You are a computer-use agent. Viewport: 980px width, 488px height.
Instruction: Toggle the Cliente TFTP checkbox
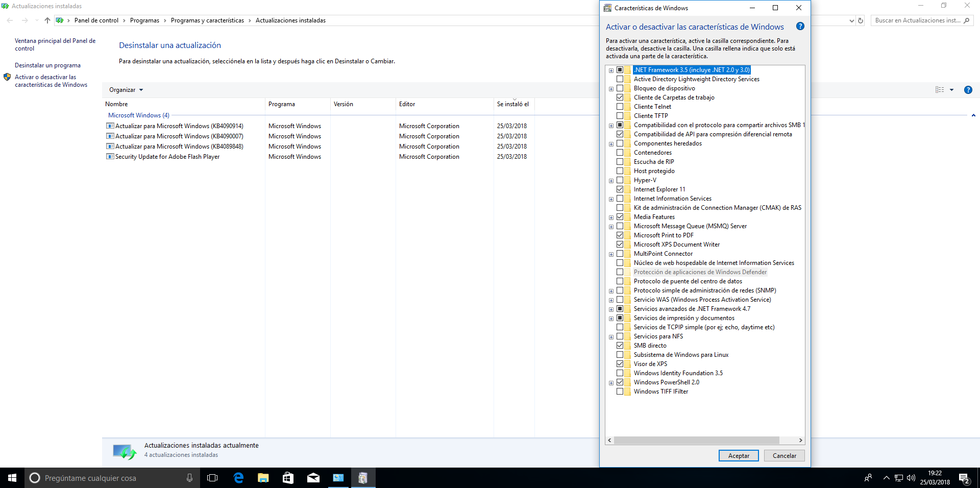click(x=620, y=116)
